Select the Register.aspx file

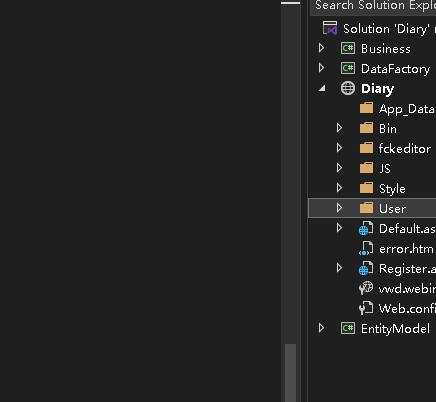coord(372,268)
